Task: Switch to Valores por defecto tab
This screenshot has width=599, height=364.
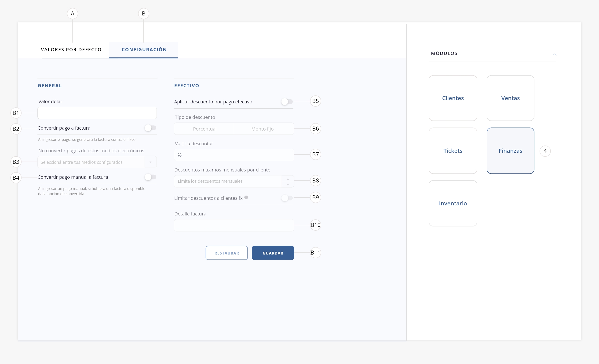Action: (x=71, y=50)
